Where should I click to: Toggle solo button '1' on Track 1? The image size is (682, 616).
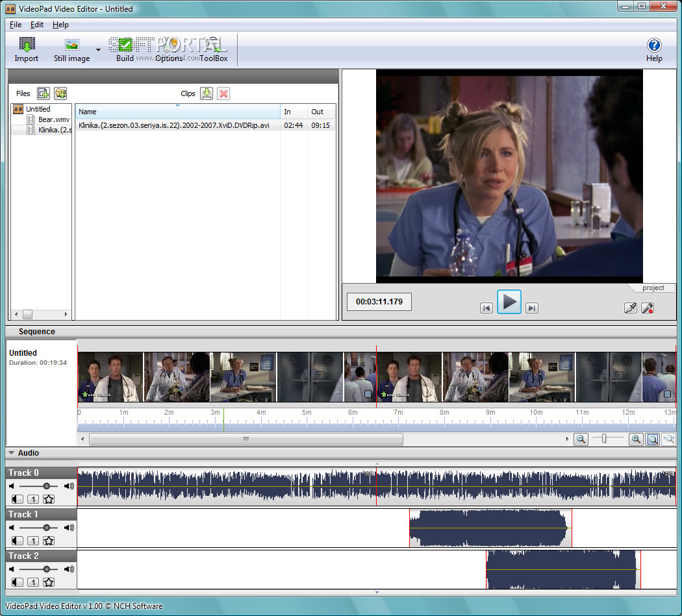pyautogui.click(x=33, y=541)
